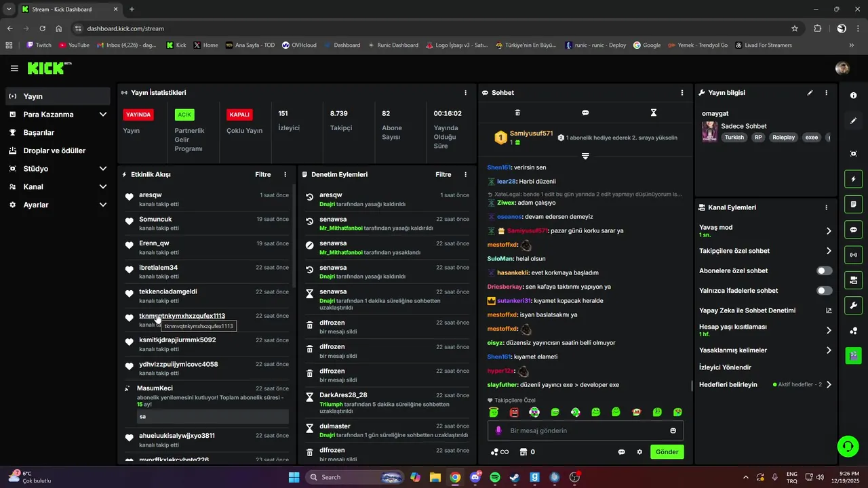Select Yayın in left sidebar
Viewport: 868px width, 488px height.
58,96
